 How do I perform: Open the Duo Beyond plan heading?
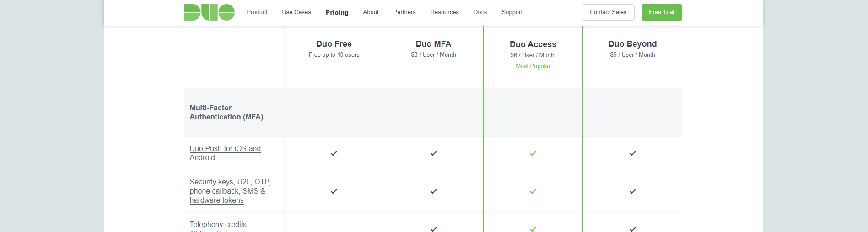point(632,44)
